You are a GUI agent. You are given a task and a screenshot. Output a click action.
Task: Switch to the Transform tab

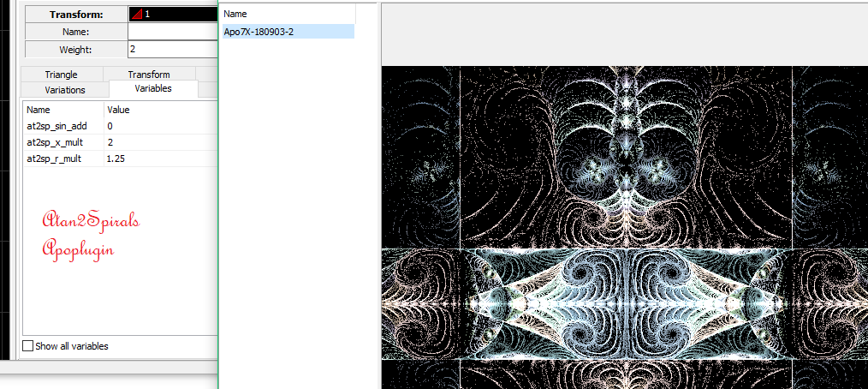click(x=149, y=75)
